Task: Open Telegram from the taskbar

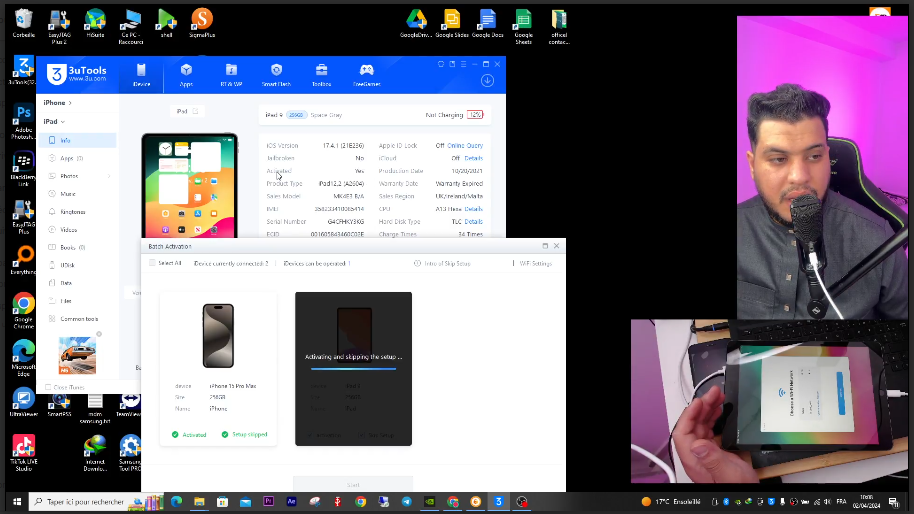Action: click(407, 502)
